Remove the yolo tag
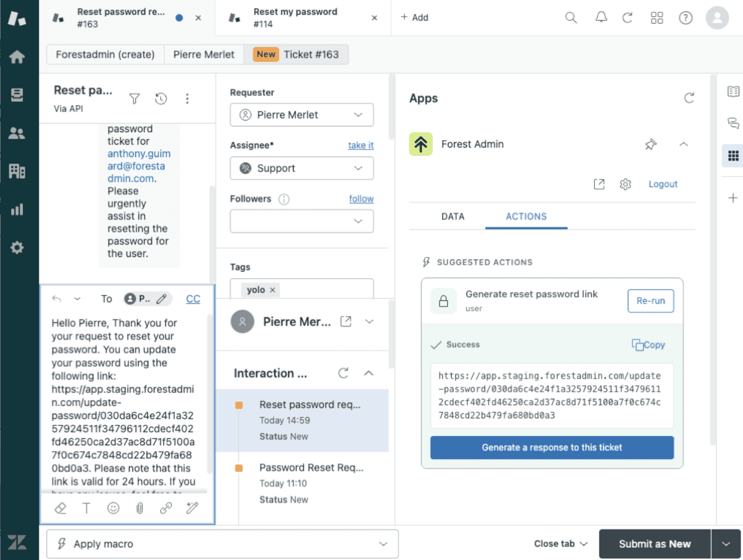The width and height of the screenshot is (743, 560). tap(273, 290)
